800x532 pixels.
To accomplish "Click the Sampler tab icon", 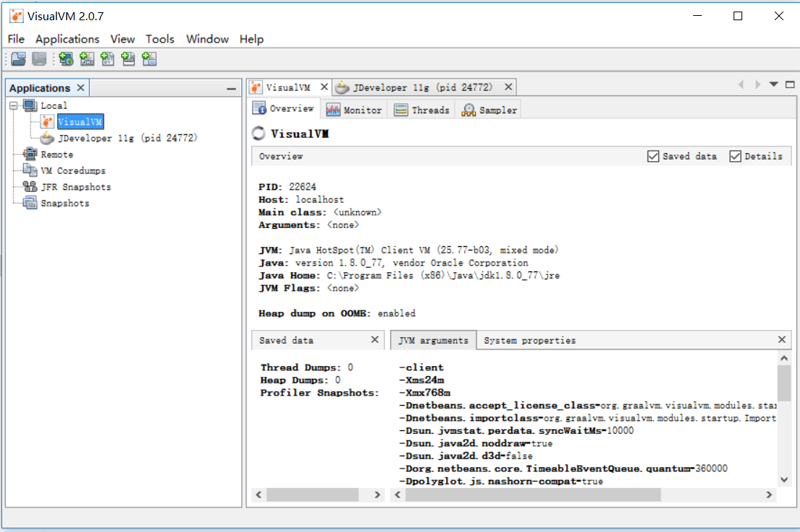I will pos(469,110).
